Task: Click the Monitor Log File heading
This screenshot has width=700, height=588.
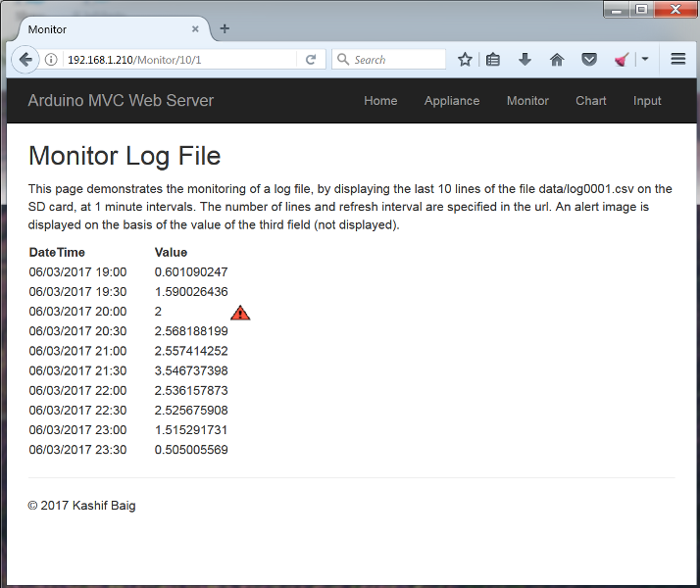Action: (125, 156)
